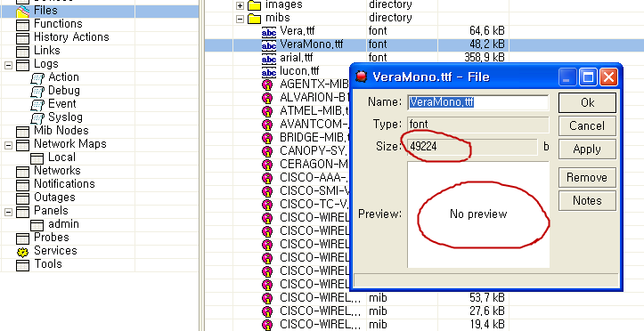
Task: Collapse the Network Maps tree node
Action: click(x=8, y=145)
